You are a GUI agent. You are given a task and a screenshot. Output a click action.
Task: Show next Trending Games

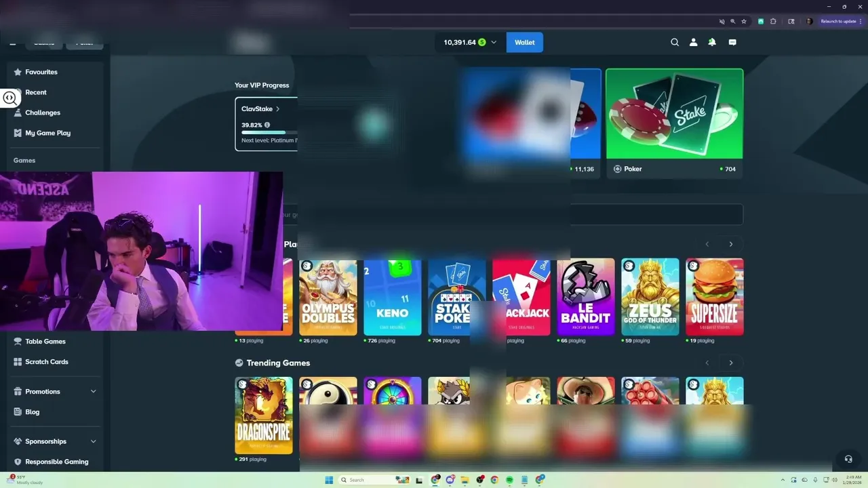click(731, 363)
